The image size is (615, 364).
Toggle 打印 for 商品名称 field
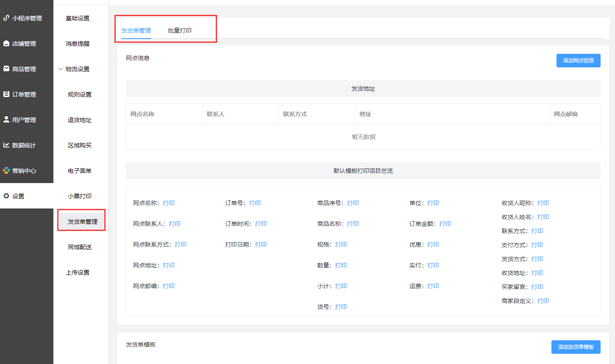click(x=353, y=224)
